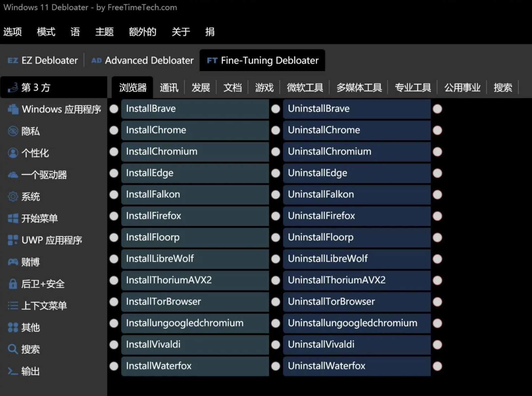532x396 pixels.
Task: Select radio button before UninstallFalkon
Action: 276,195
